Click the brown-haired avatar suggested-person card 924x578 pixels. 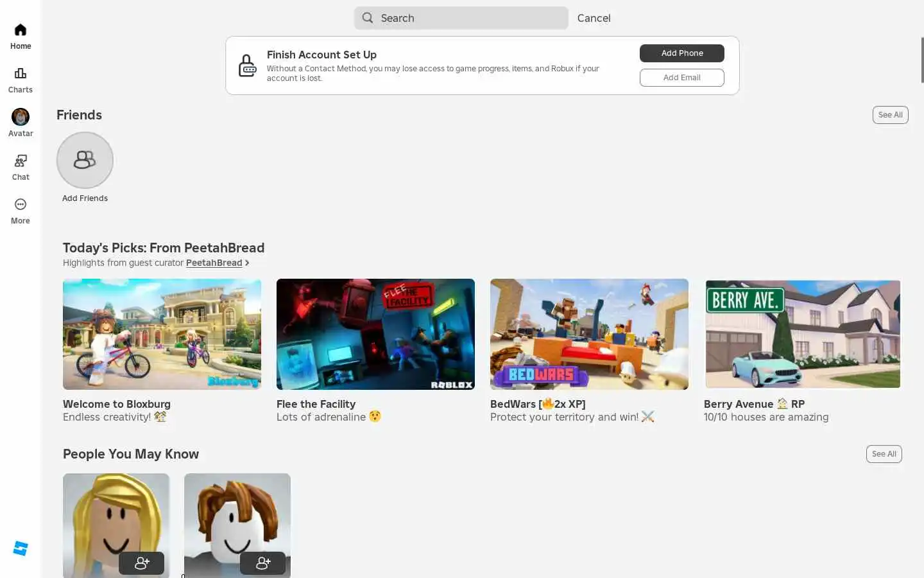click(x=237, y=525)
